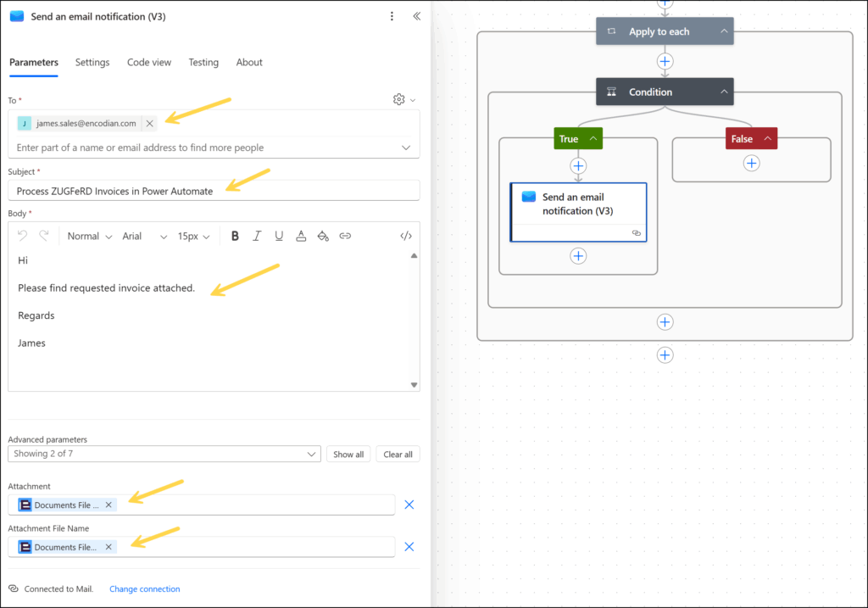Toggle italic formatting
Viewport: 868px width, 608px height.
[257, 236]
